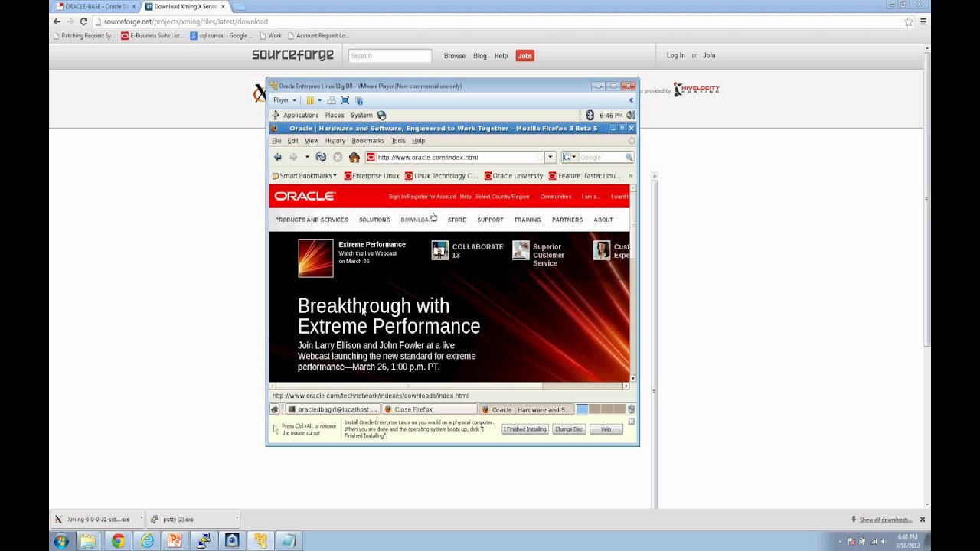
Task: Click Help button in VMware hint bar
Action: pyautogui.click(x=606, y=429)
